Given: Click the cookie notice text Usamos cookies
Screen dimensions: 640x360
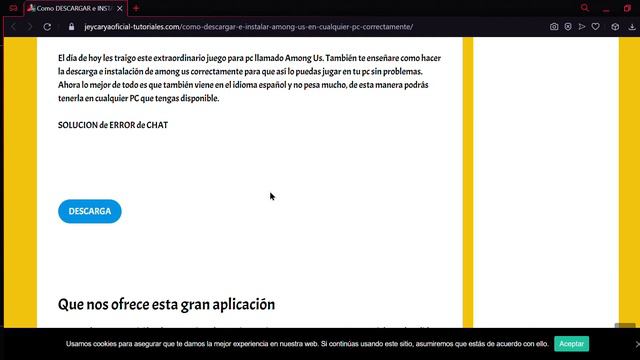Looking at the screenshot, I should 307,344.
